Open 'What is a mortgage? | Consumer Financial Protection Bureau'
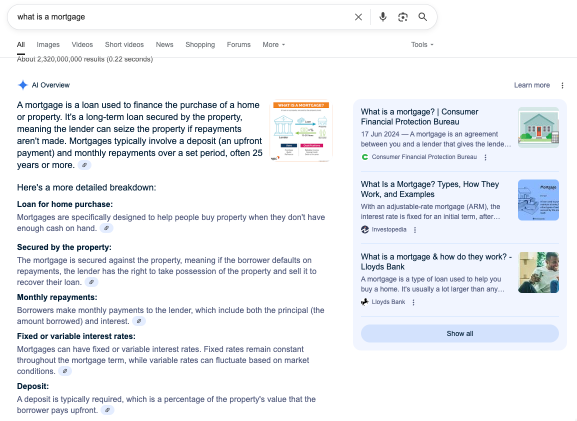This screenshot has width=577, height=421. click(x=420, y=117)
